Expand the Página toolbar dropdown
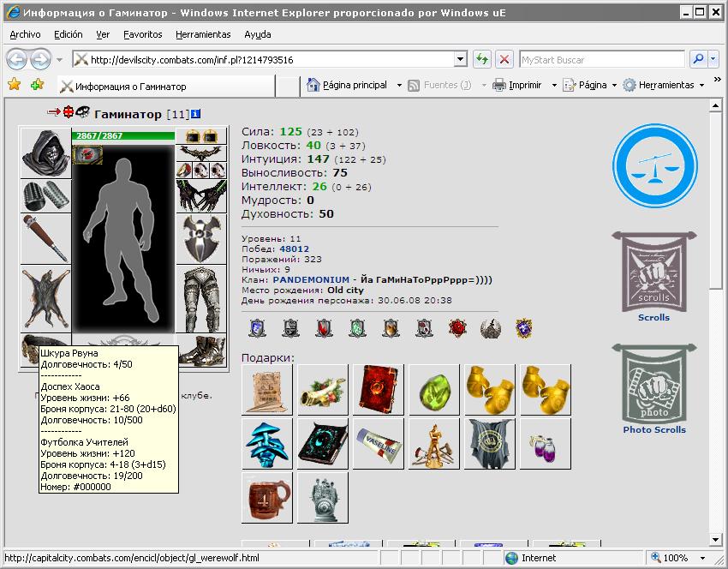 click(x=614, y=86)
